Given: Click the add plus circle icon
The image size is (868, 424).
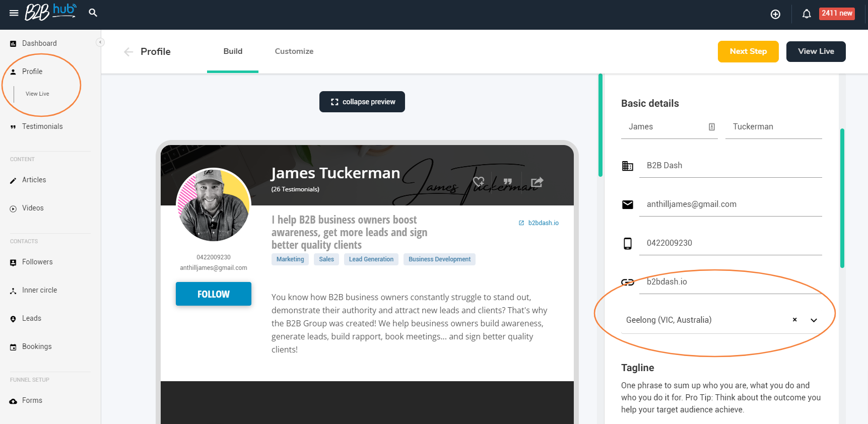Looking at the screenshot, I should 775,14.
